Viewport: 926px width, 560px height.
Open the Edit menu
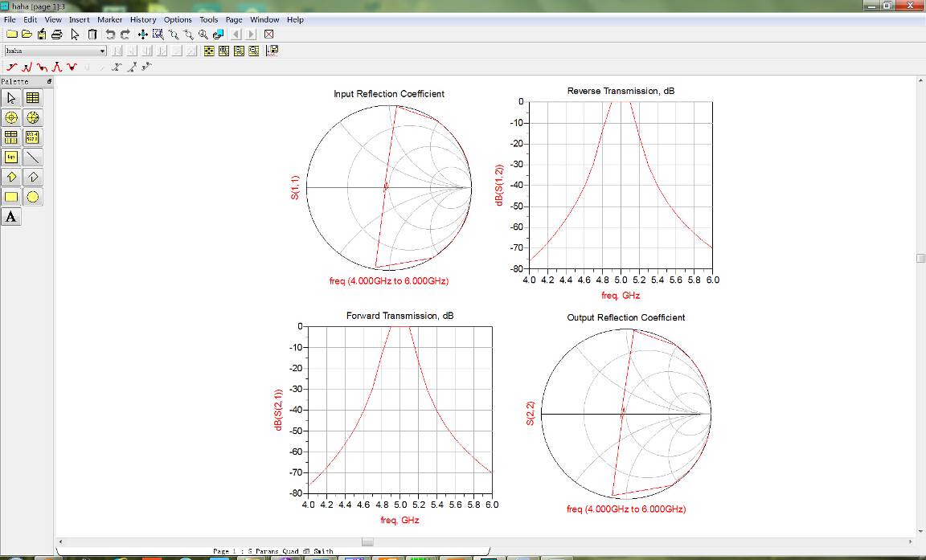[x=30, y=19]
